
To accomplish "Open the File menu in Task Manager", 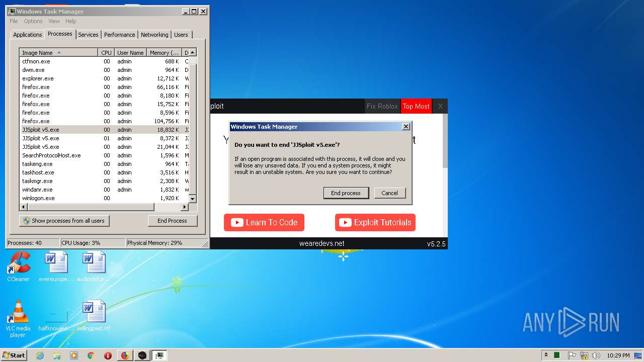I will (14, 21).
